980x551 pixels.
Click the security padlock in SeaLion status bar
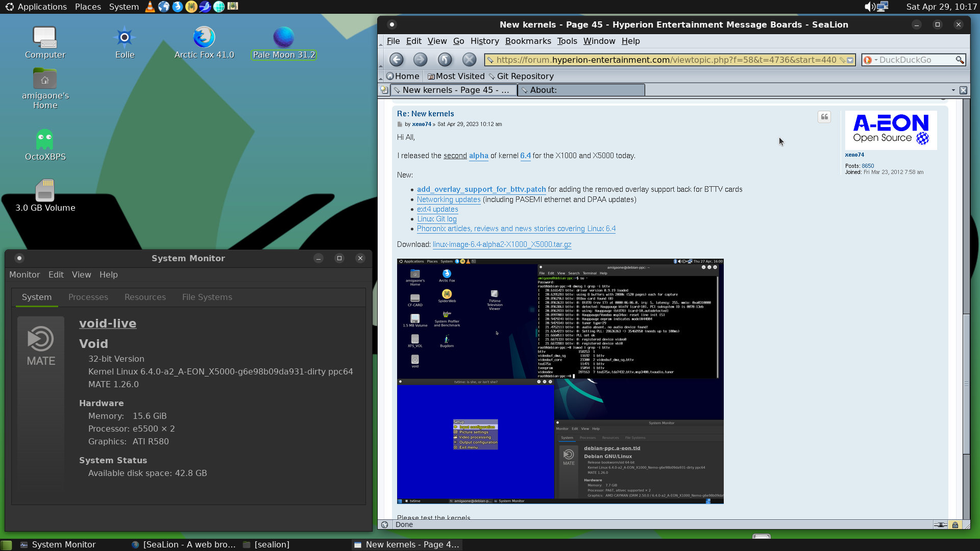[955, 524]
